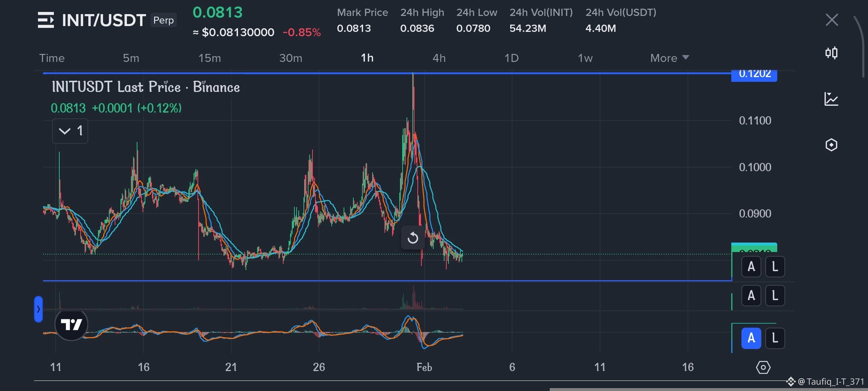The height and width of the screenshot is (391, 868).
Task: Click the 0.0900 price axis label
Action: tap(755, 214)
